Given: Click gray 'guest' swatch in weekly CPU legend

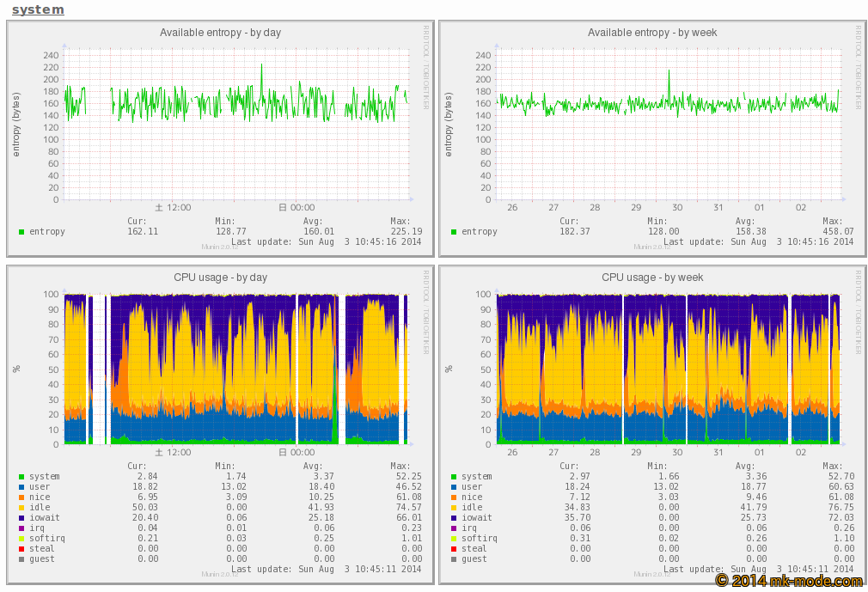Looking at the screenshot, I should (454, 559).
